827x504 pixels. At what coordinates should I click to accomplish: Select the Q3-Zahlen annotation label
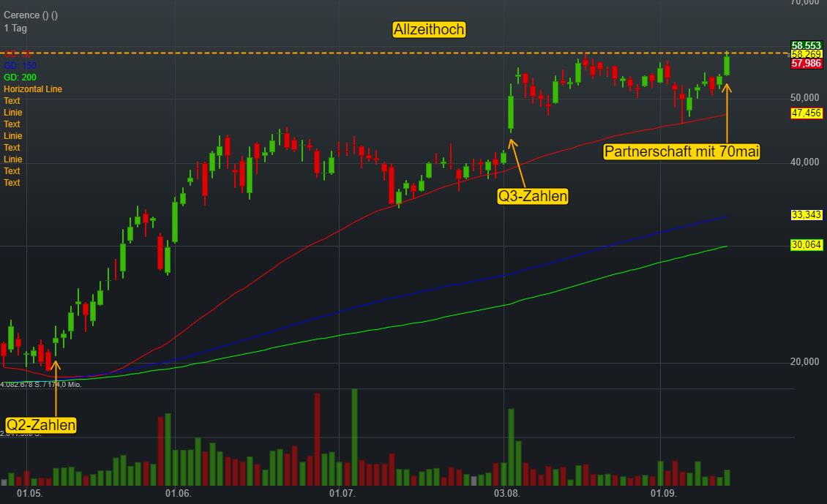(x=533, y=196)
